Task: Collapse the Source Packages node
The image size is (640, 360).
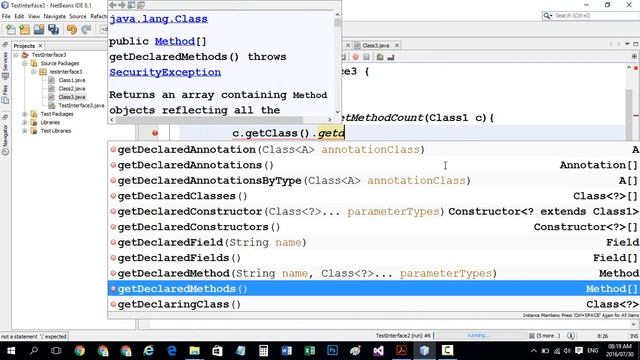Action: point(25,63)
